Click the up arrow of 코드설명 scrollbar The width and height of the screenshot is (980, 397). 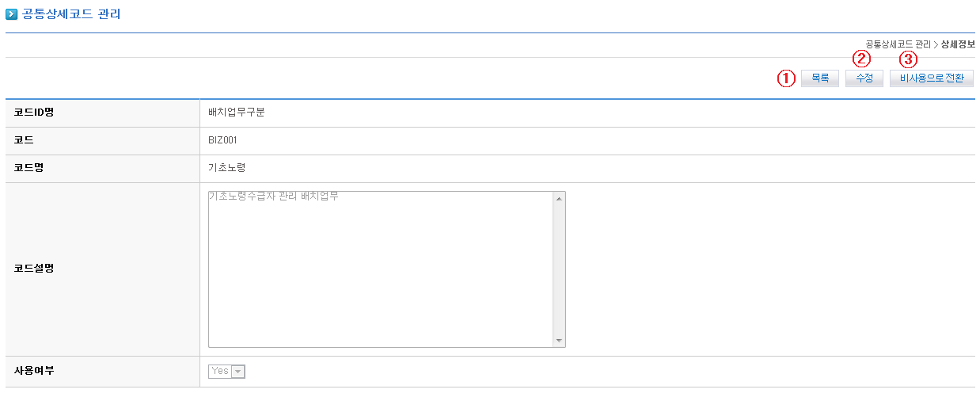(559, 198)
